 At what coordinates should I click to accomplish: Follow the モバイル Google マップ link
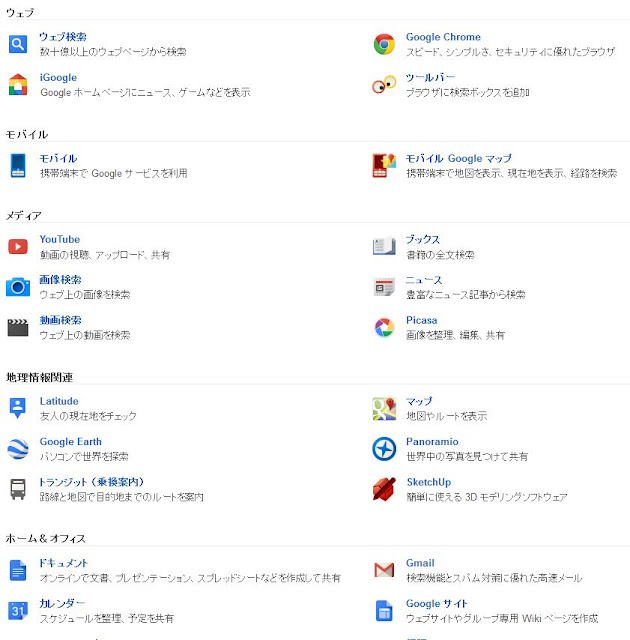[x=458, y=158]
